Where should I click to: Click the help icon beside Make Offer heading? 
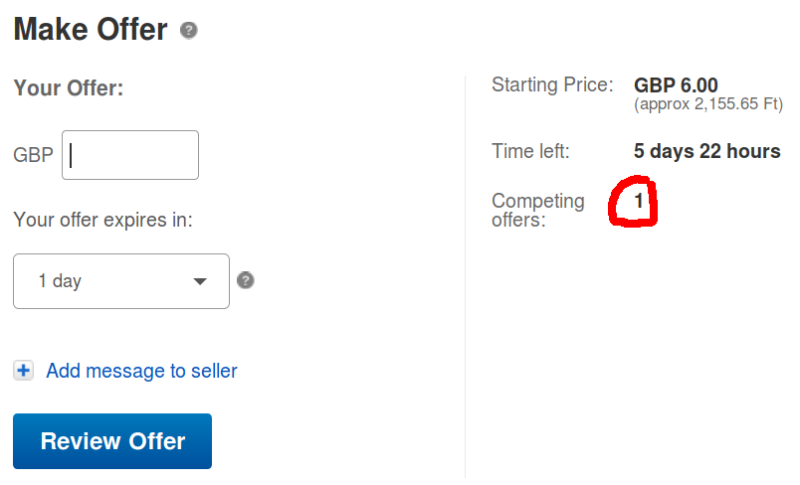coord(189,31)
